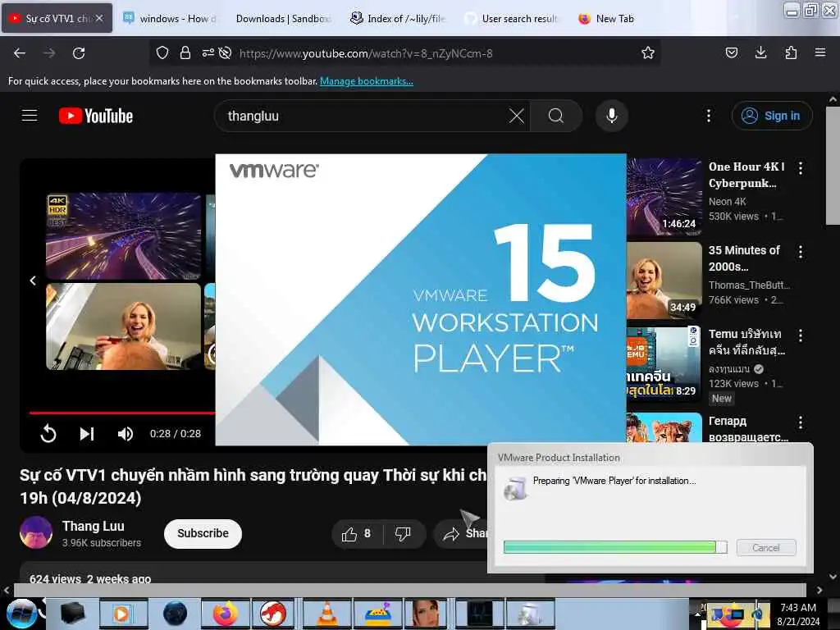Image resolution: width=840 pixels, height=630 pixels.
Task: Show previous end-screen suggestions arrow
Action: click(33, 281)
